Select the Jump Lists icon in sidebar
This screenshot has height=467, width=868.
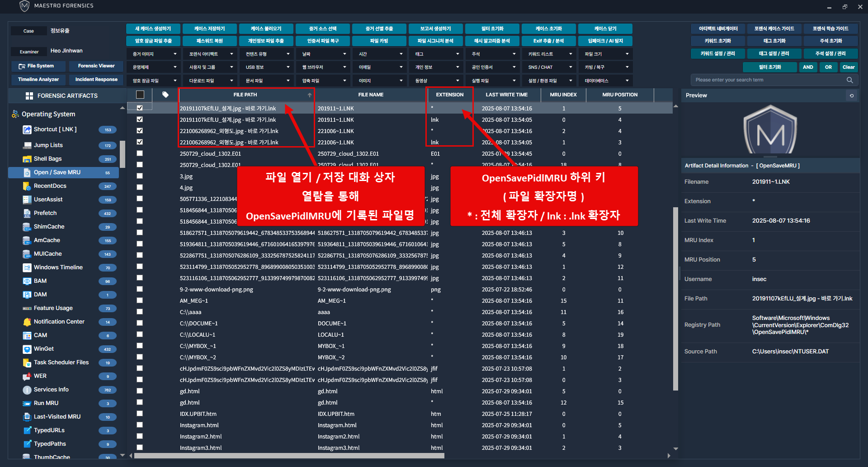27,145
